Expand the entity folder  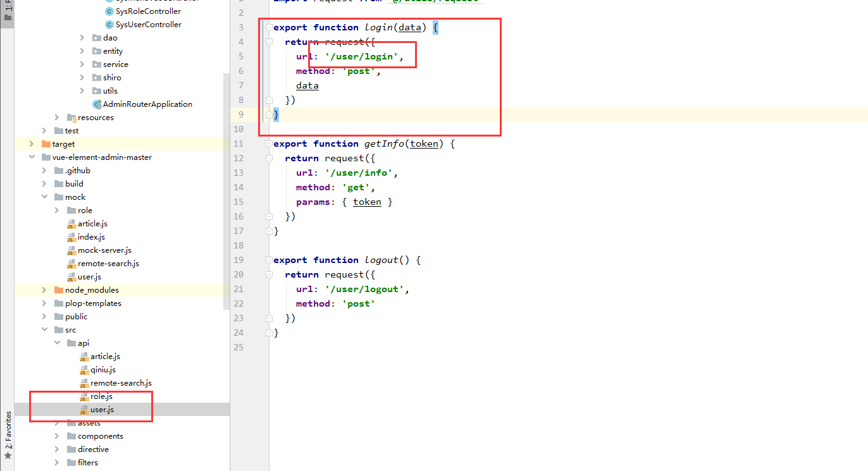point(82,51)
